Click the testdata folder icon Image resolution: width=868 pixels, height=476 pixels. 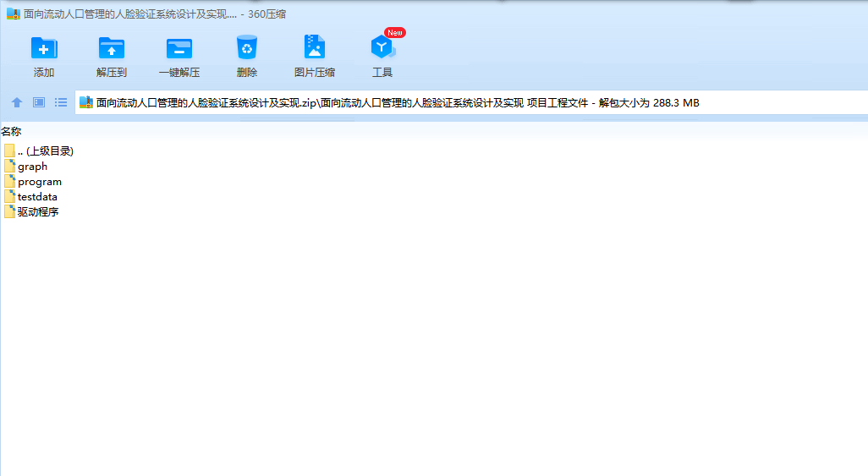[x=9, y=196]
